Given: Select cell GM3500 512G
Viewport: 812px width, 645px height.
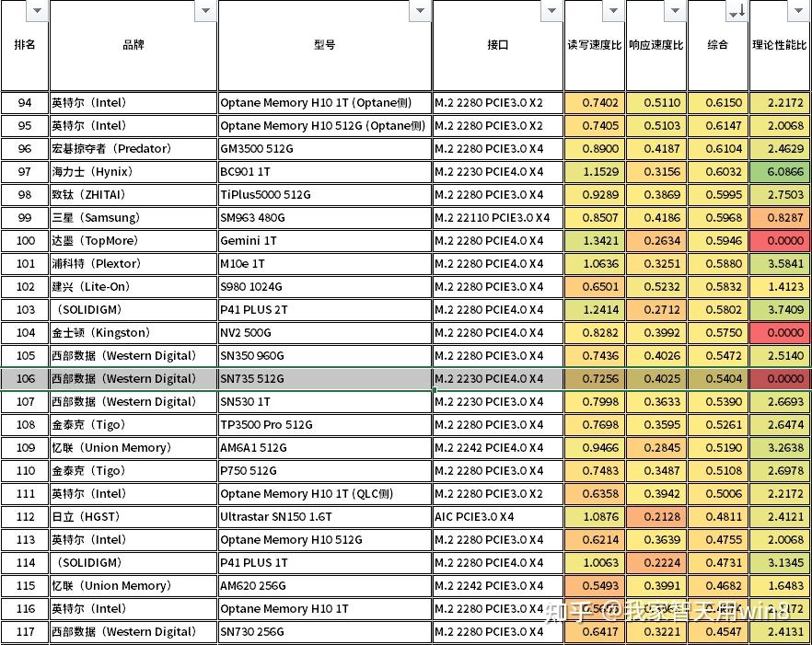Looking at the screenshot, I should [325, 148].
